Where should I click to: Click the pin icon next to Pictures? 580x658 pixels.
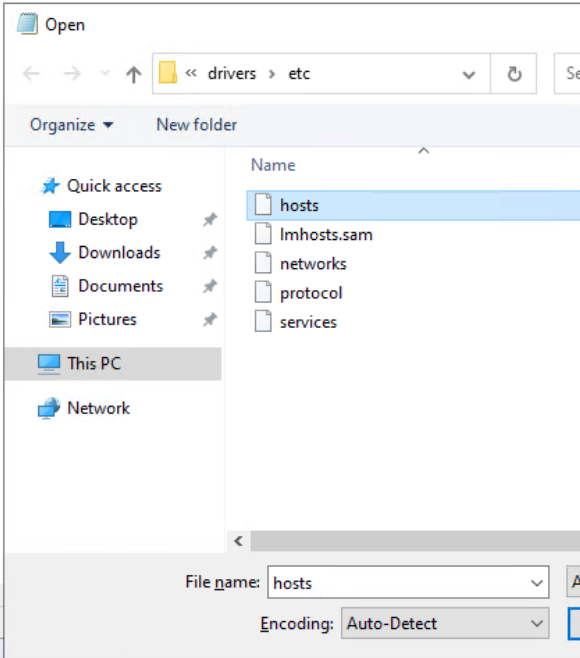tap(210, 320)
